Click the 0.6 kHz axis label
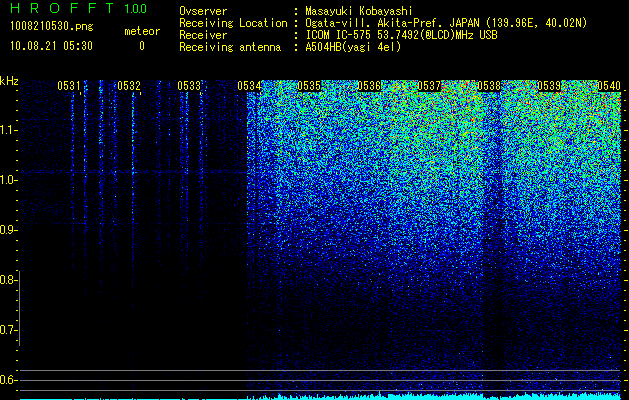Screen dimensions: 629x400 point(8,380)
